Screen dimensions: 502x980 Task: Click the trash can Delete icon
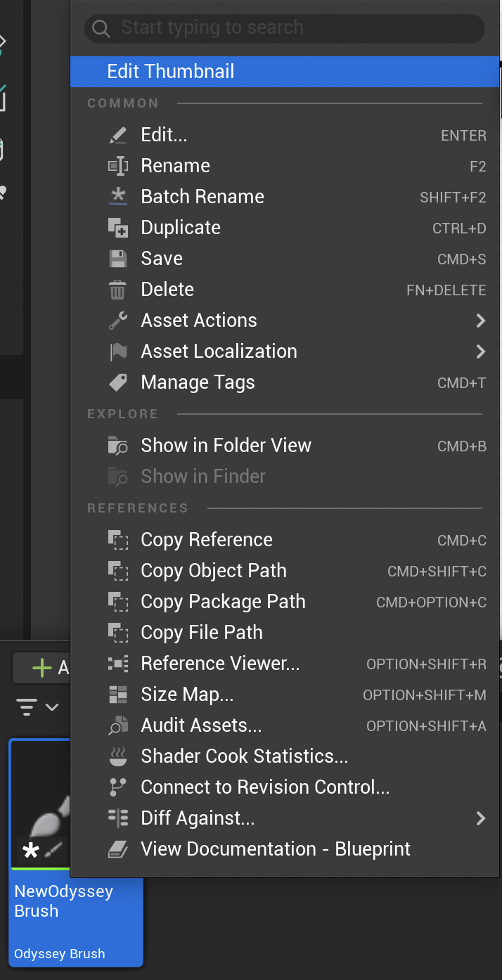(118, 290)
